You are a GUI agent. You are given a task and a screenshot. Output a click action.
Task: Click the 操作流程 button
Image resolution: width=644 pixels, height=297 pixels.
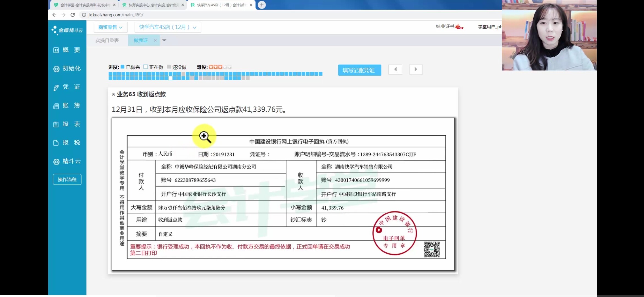[67, 180]
